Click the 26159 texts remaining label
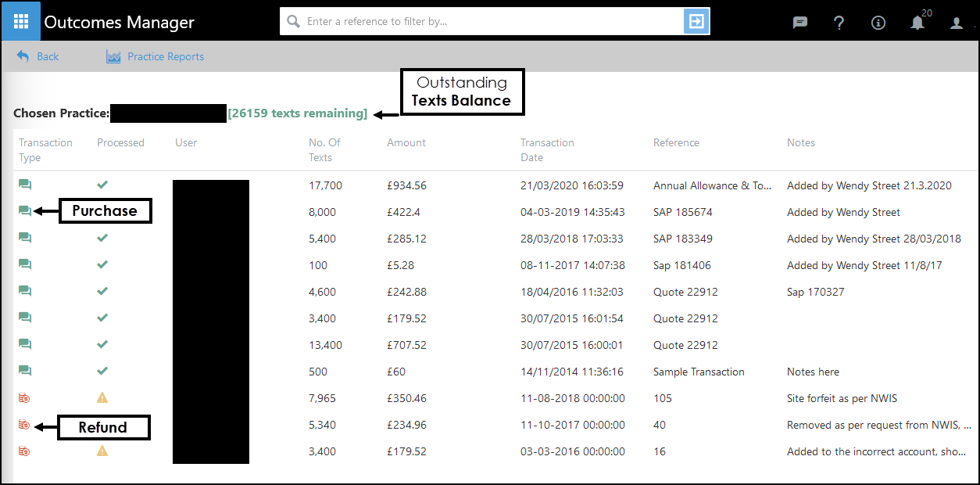The image size is (980, 485). point(297,113)
